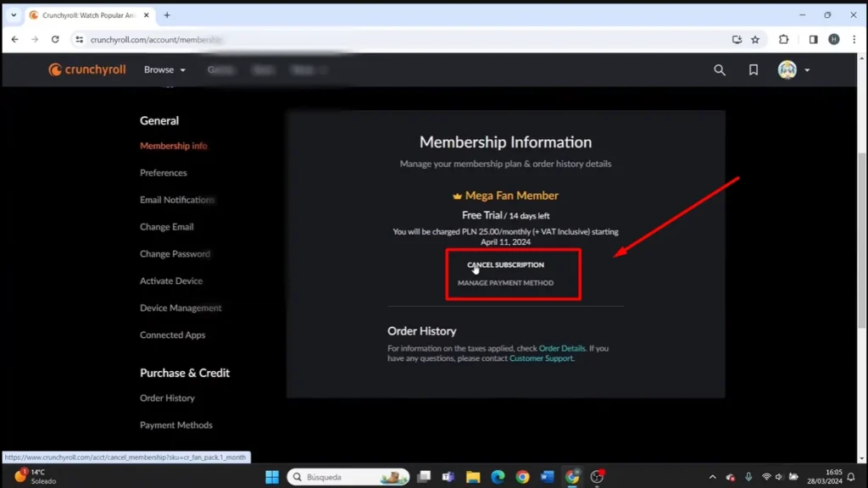The height and width of the screenshot is (488, 868).
Task: Bookmark this page with the star icon
Action: (x=755, y=39)
